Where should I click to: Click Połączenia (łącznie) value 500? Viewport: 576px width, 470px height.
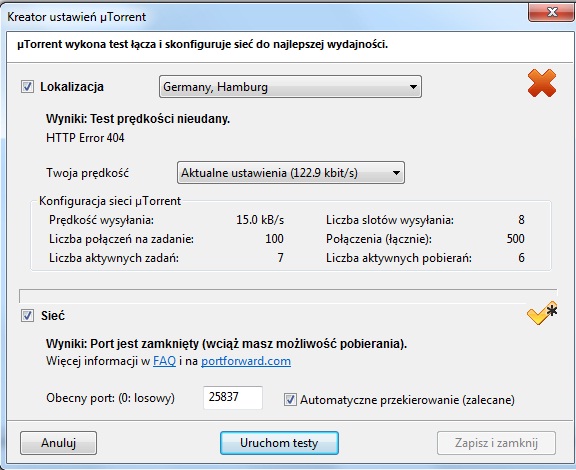[x=515, y=239]
